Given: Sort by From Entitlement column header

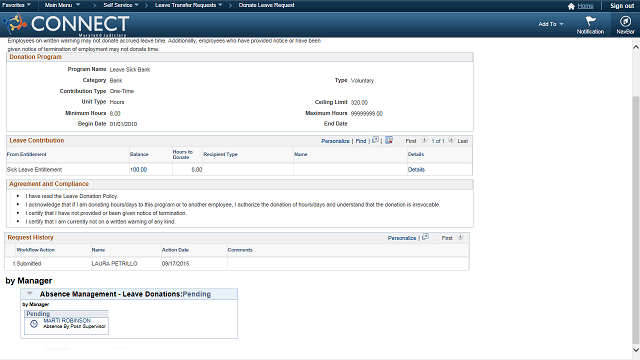Looking at the screenshot, I should coord(27,154).
